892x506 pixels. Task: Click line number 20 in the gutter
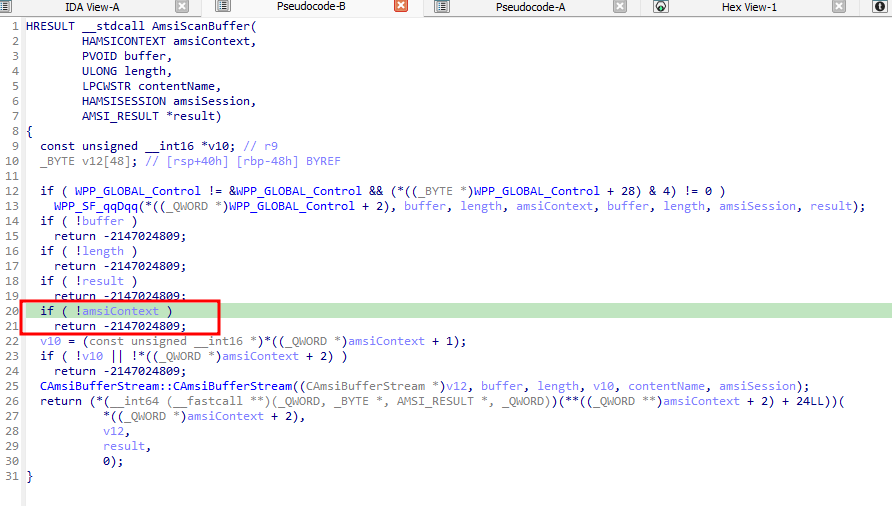coord(12,311)
